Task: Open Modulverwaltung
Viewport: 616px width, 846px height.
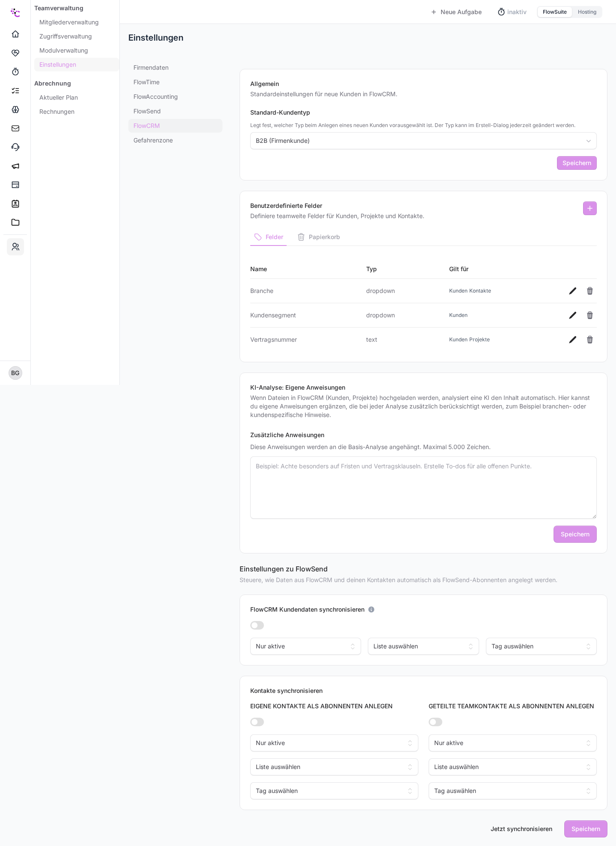Action: click(77, 50)
